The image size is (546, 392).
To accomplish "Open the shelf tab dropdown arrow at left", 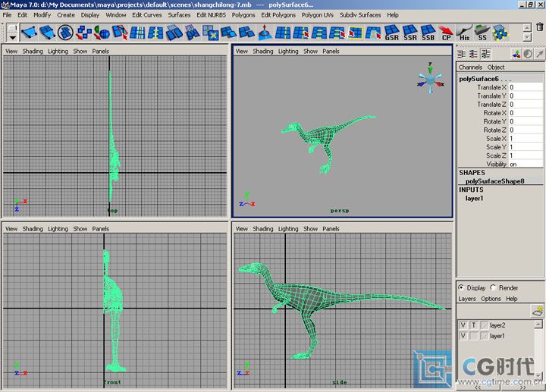I will 13,37.
